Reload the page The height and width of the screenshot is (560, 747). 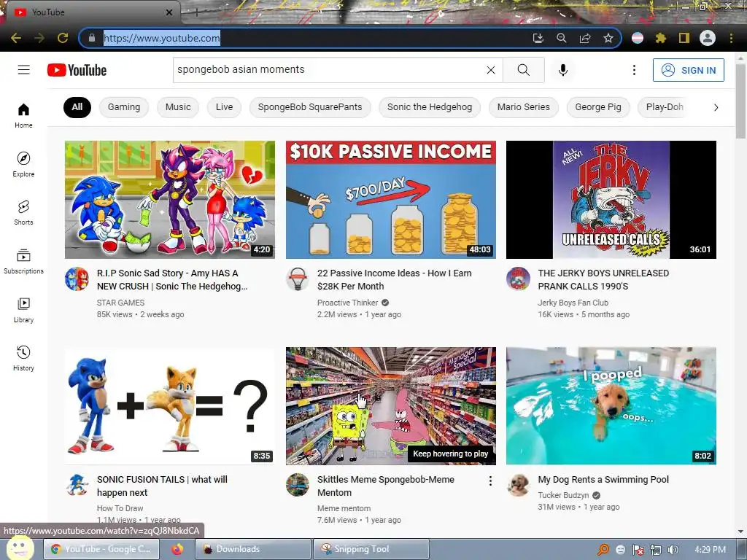(63, 38)
